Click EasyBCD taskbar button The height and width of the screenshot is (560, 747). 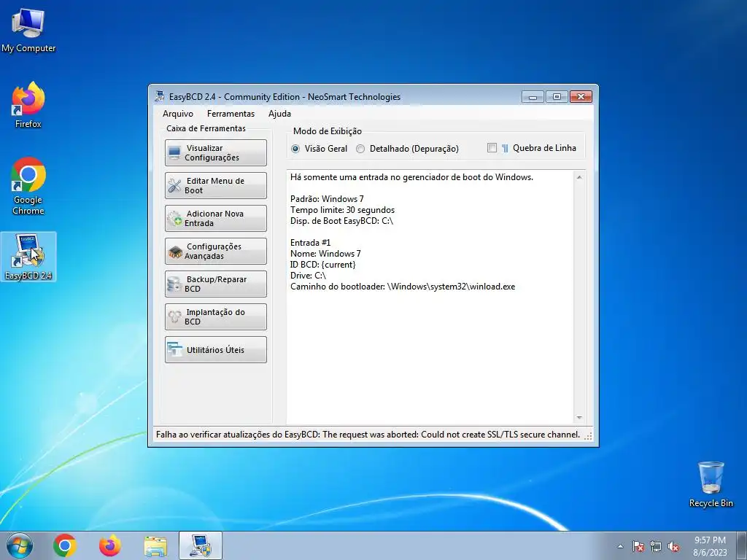coord(201,545)
